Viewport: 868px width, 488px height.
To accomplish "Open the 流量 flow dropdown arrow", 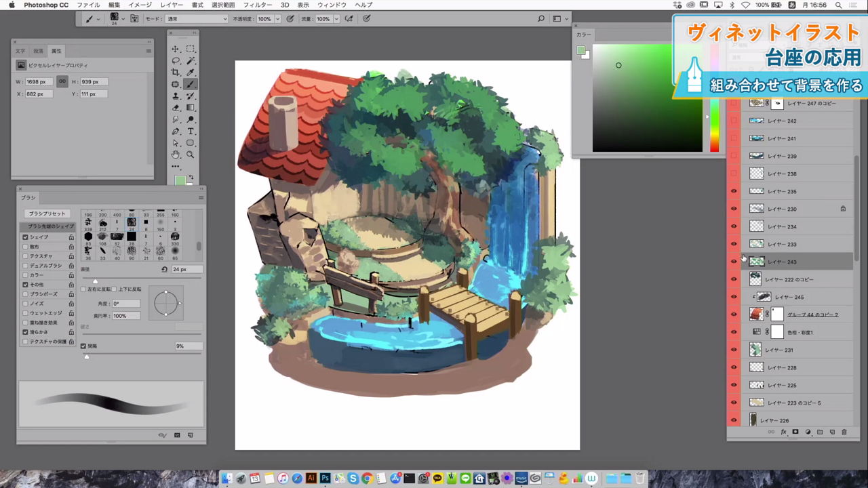I will 337,19.
